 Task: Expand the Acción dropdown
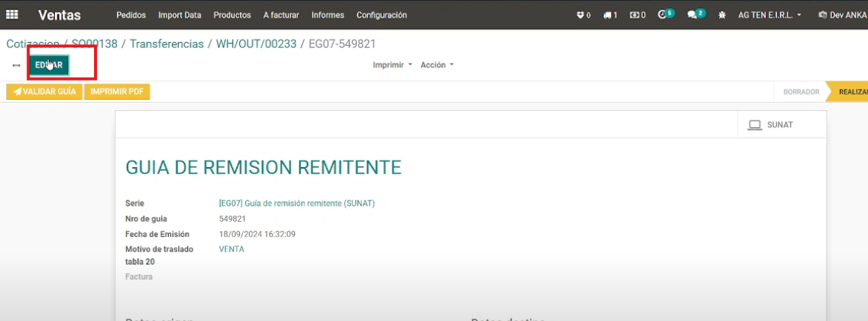(437, 64)
